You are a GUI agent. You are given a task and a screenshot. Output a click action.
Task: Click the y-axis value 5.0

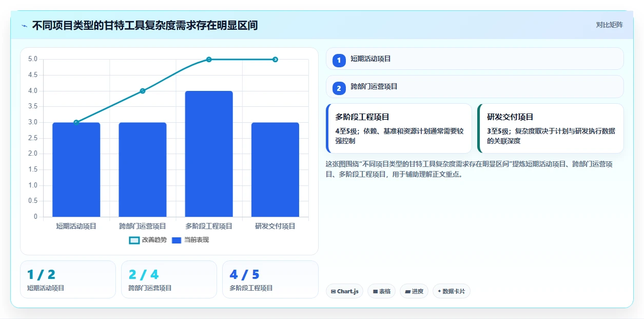[x=33, y=59]
